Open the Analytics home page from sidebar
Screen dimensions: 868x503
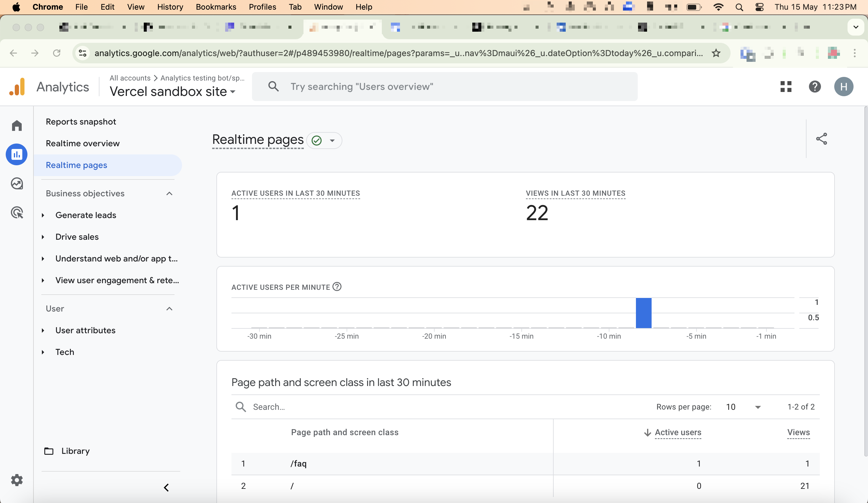[x=16, y=125]
